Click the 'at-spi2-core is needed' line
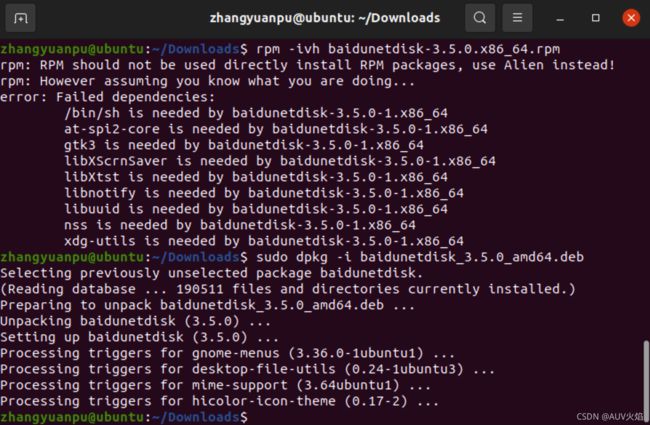 point(276,129)
